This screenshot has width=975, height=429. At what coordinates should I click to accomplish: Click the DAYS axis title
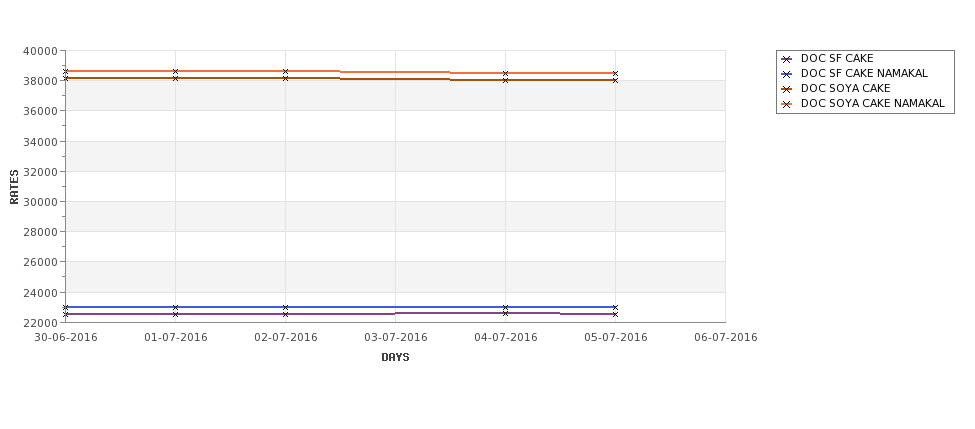tap(395, 358)
